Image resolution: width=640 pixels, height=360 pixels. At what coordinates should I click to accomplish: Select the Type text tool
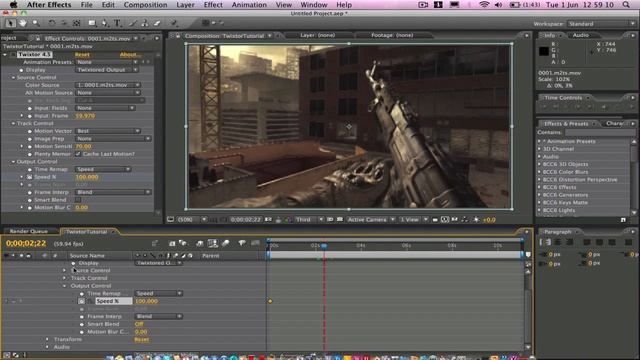(x=118, y=23)
